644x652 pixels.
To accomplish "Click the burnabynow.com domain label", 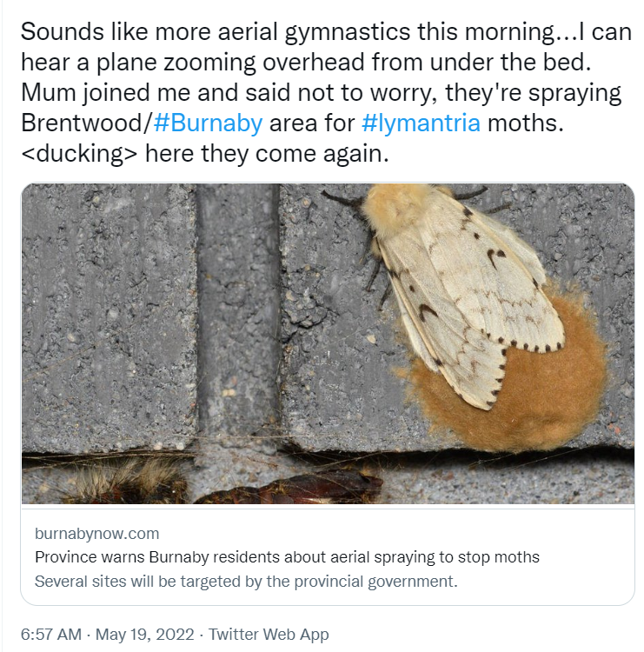I will pyautogui.click(x=96, y=534).
